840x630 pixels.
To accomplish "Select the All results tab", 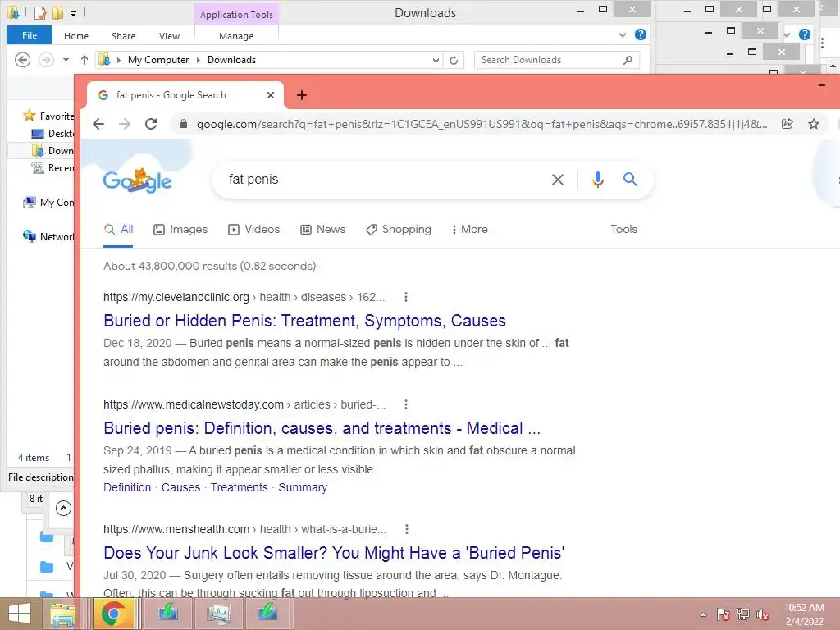I will (x=118, y=230).
